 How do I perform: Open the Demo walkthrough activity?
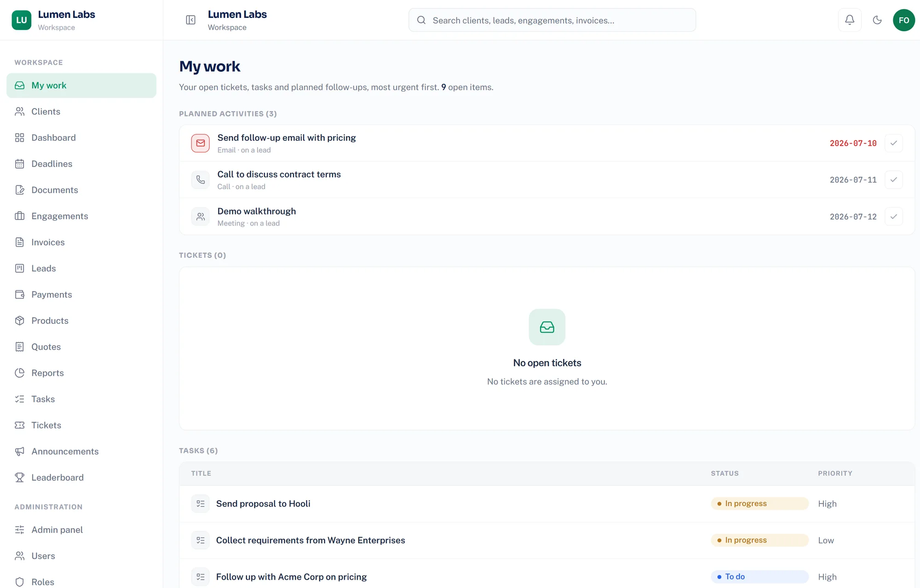point(257,211)
